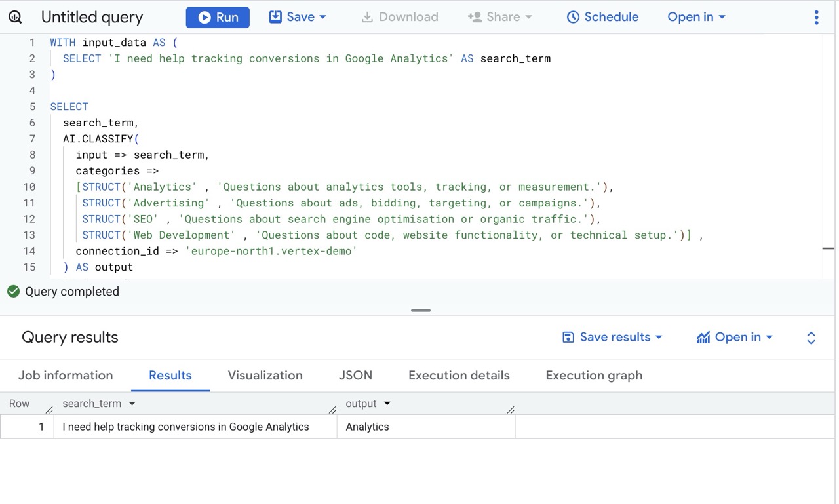Open the output column dropdown
The width and height of the screenshot is (839, 504).
(x=387, y=404)
